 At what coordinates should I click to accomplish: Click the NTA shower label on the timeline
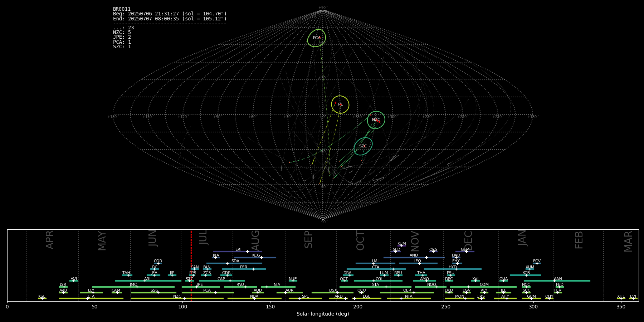(x=409, y=297)
